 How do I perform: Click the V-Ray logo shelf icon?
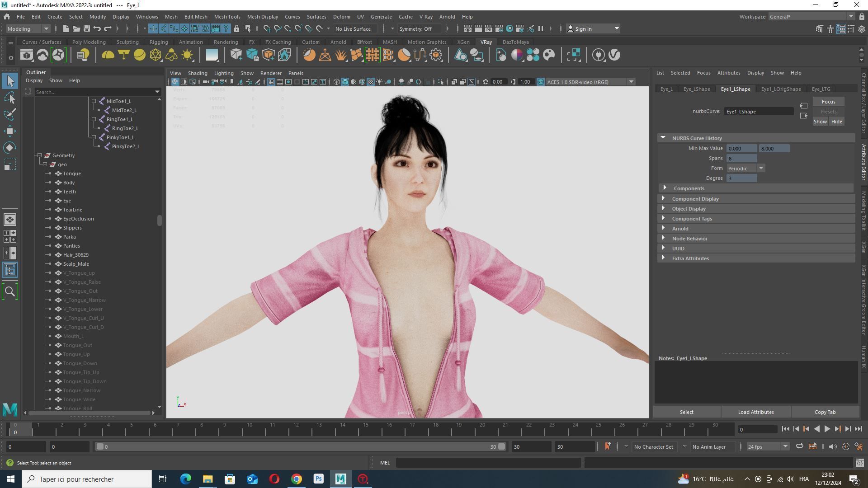coord(614,55)
